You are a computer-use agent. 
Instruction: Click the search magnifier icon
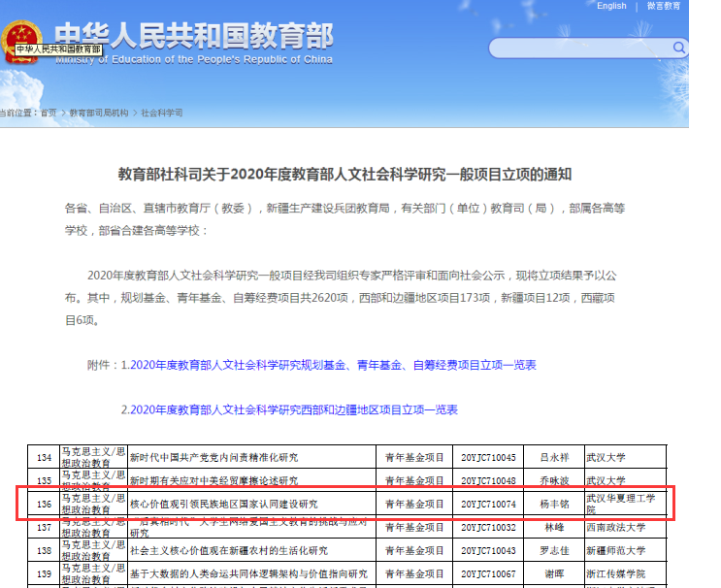(678, 48)
